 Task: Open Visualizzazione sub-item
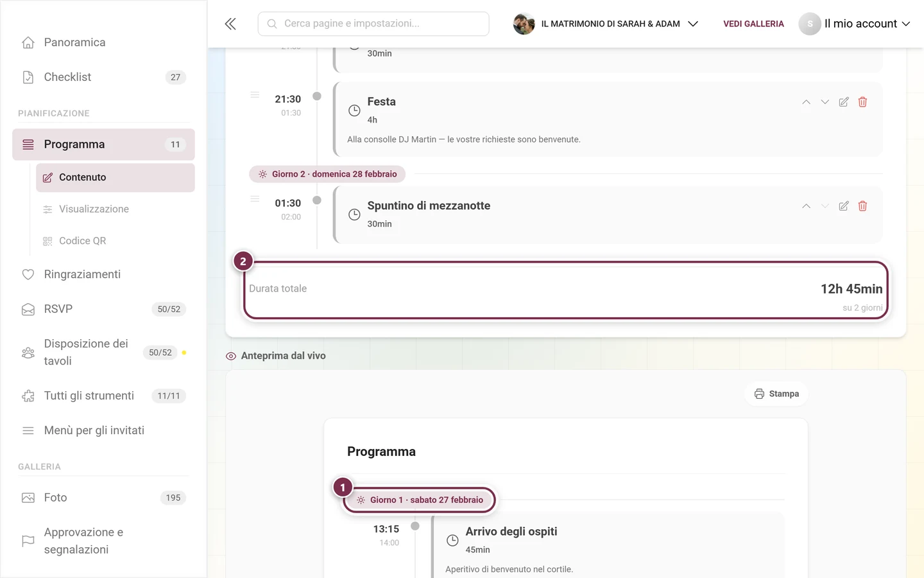click(x=116, y=209)
